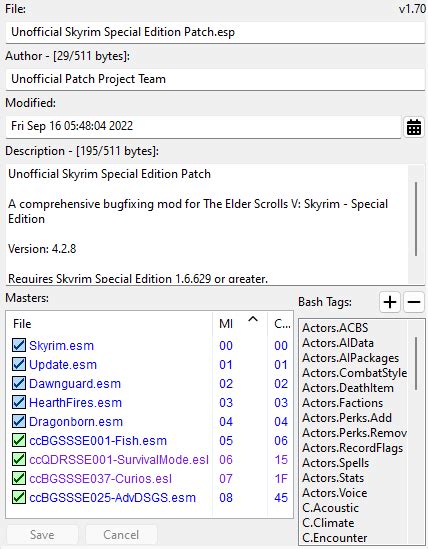Toggle the ccBGSSSE037-Curios.esl checkbox
The width and height of the screenshot is (428, 549).
[x=19, y=478]
